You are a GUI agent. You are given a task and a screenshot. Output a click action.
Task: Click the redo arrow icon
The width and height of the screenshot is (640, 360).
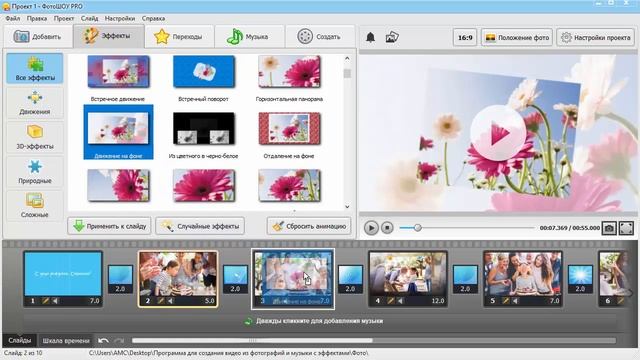point(119,340)
